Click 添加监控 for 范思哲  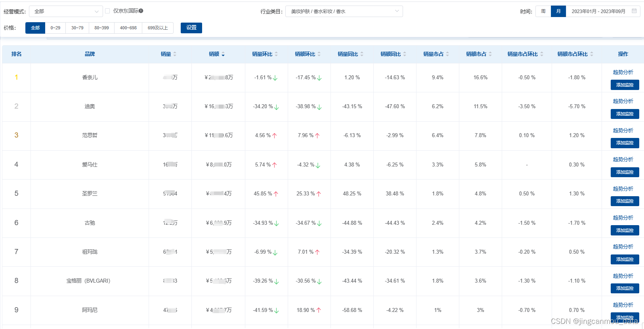click(625, 143)
